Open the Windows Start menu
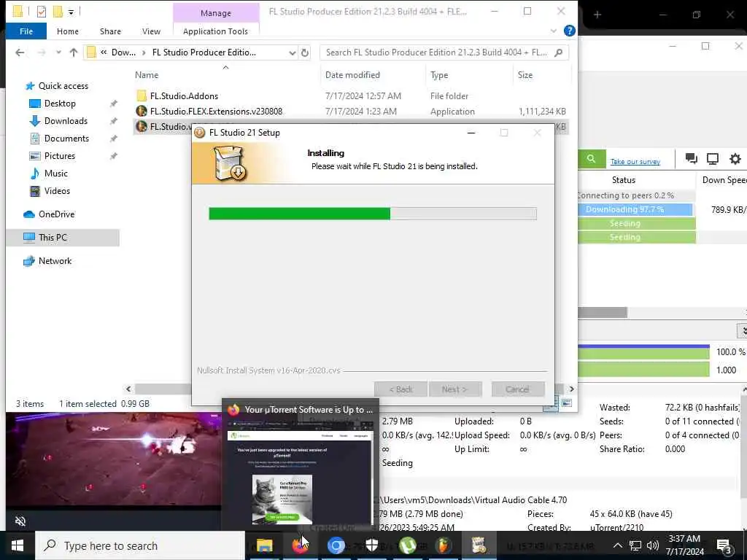This screenshot has width=747, height=560. (18, 545)
